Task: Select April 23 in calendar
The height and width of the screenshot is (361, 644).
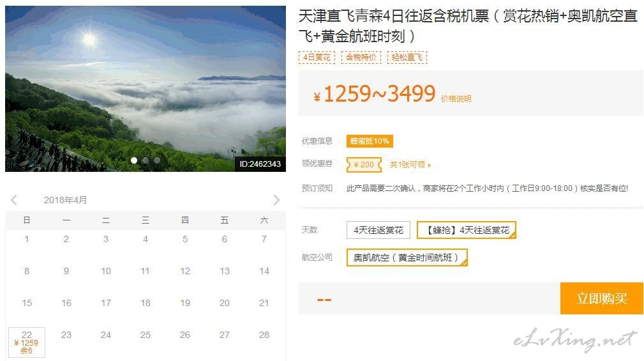Action: pos(66,335)
